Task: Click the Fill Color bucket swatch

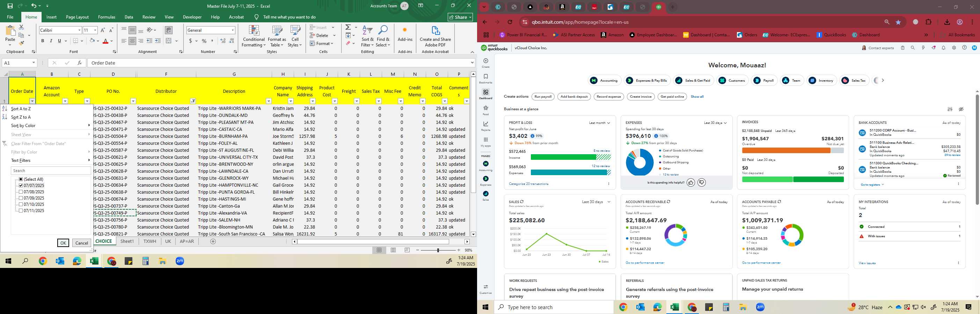Action: (92, 41)
